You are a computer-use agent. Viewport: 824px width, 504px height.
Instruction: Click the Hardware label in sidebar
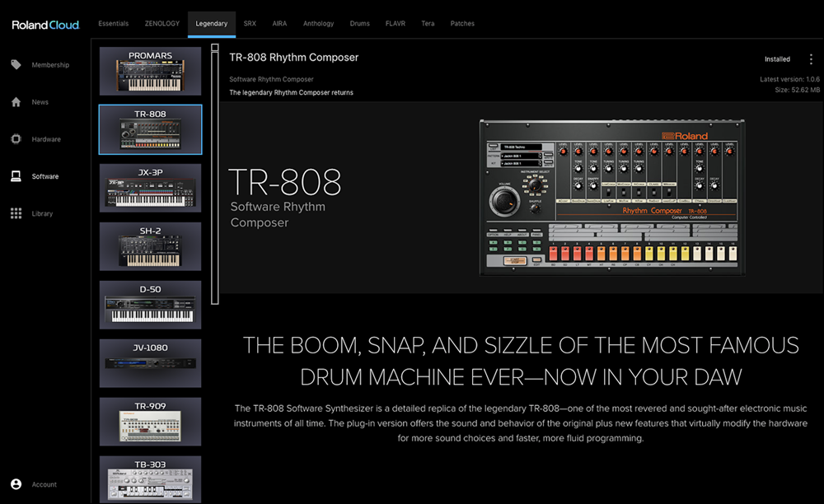[46, 140]
